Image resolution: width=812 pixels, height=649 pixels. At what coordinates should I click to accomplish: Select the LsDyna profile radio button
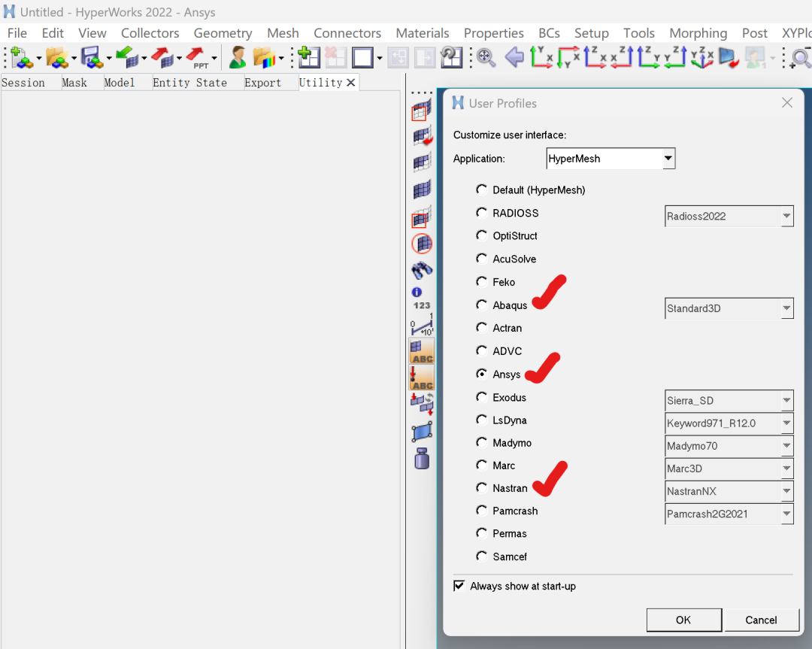coord(482,420)
